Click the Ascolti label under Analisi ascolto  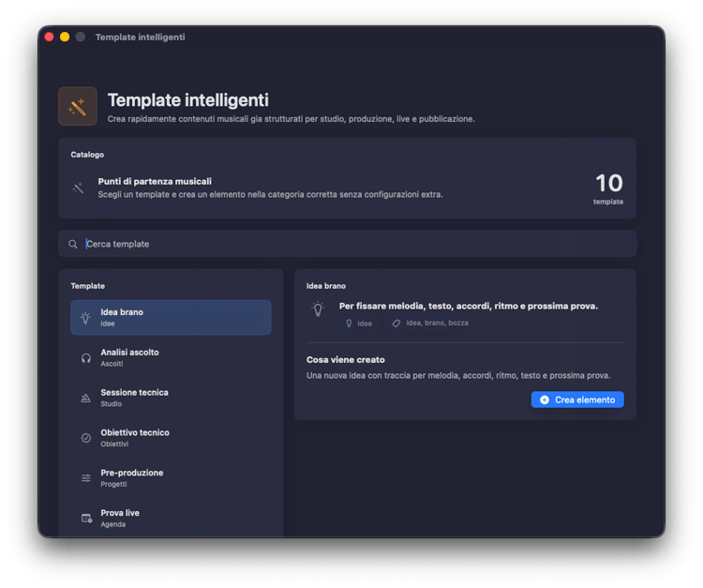(112, 364)
